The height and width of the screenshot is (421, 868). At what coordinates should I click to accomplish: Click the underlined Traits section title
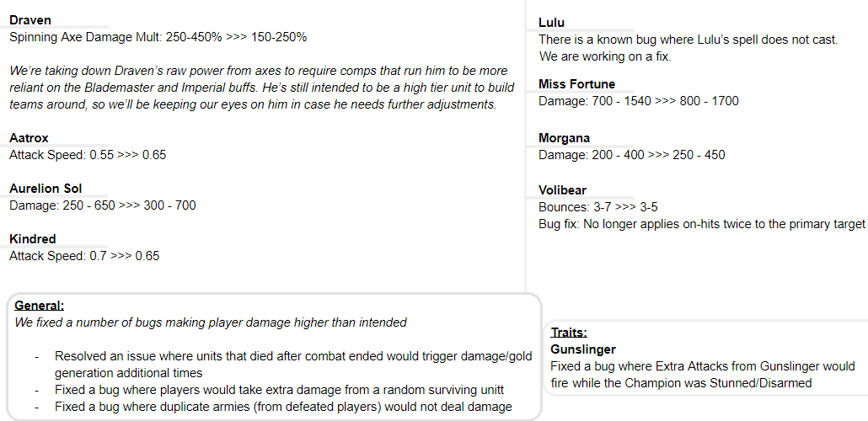(569, 333)
